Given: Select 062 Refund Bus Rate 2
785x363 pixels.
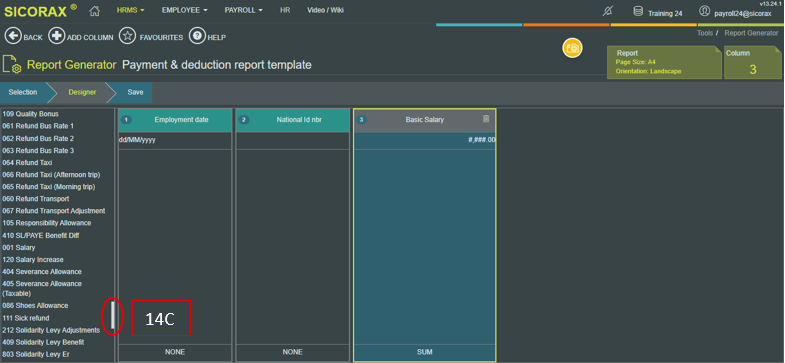Looking at the screenshot, I should point(38,139).
